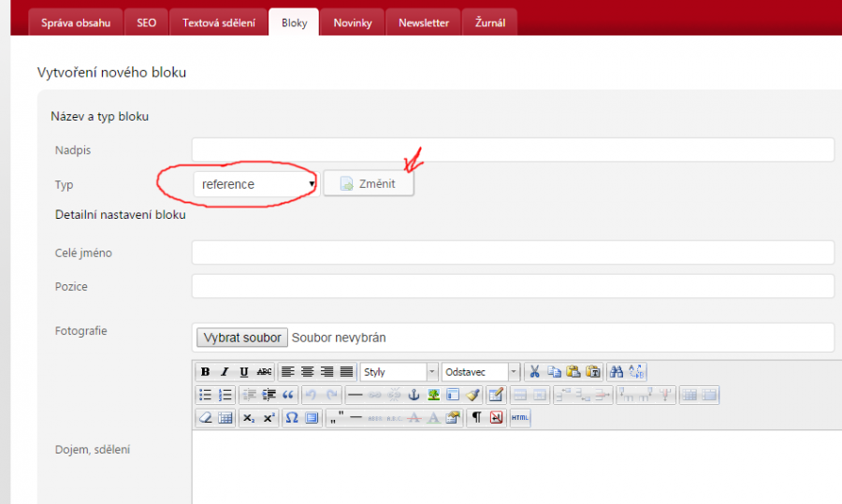Insert special character with Omega icon

(x=292, y=418)
